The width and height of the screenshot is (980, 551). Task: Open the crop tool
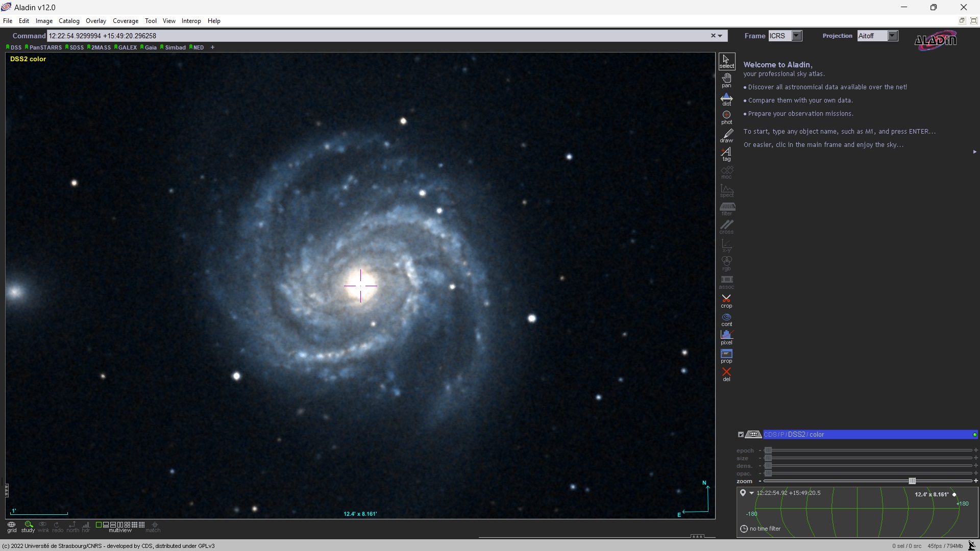726,302
